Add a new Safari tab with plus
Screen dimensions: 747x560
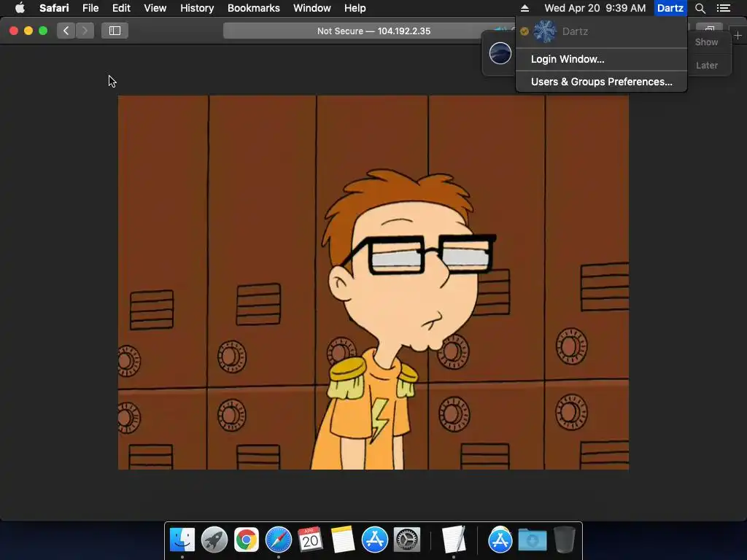click(x=738, y=36)
